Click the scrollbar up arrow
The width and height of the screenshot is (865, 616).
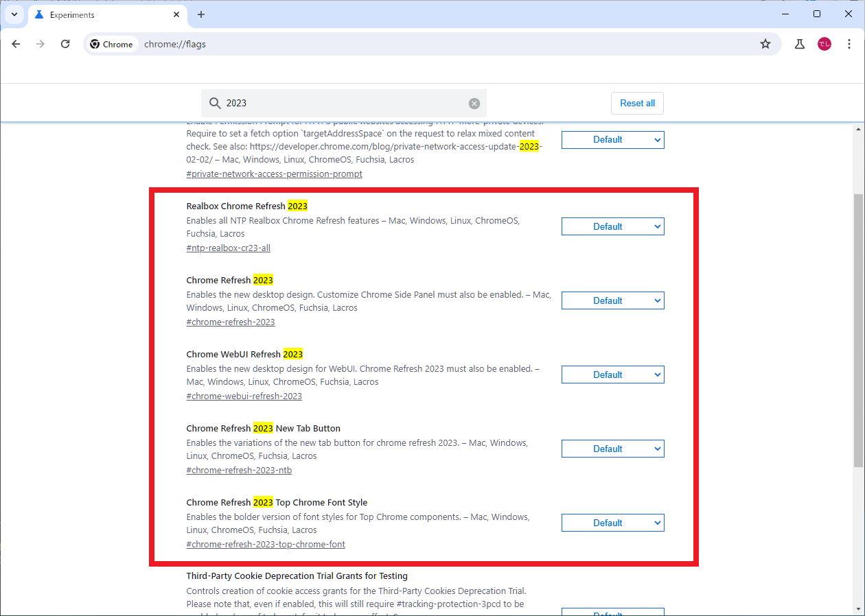point(858,129)
